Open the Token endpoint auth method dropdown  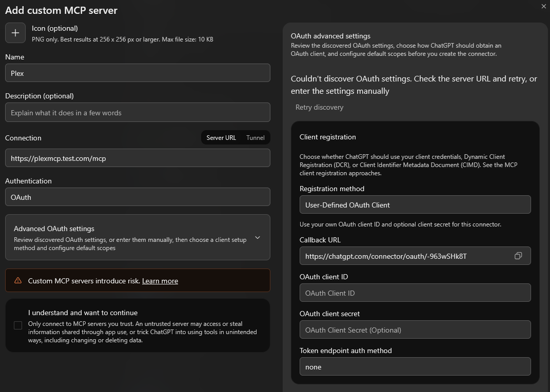coord(415,366)
